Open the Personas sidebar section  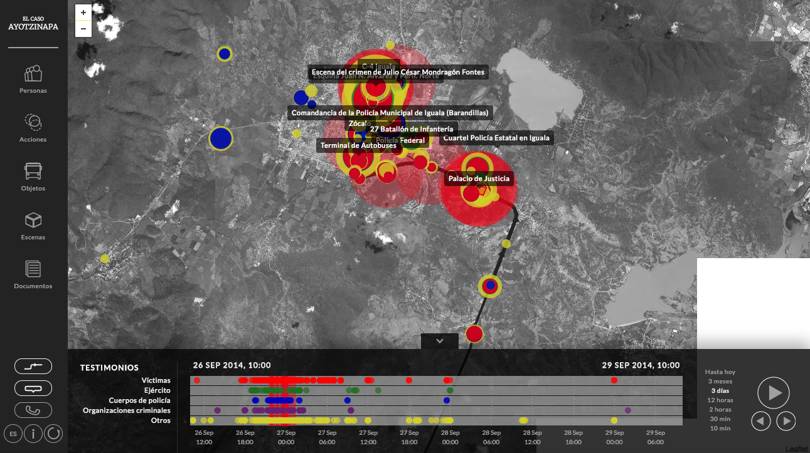33,79
